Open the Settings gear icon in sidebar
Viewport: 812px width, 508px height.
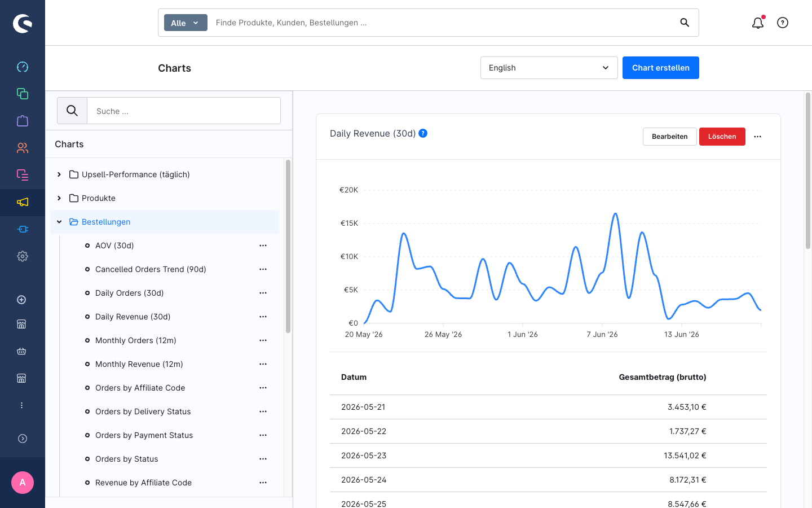click(x=23, y=256)
